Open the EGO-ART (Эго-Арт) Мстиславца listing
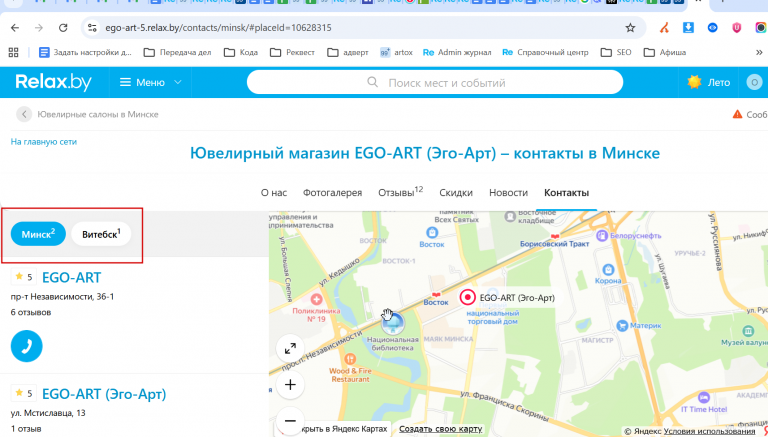Screen dimensions: 768x437 click(x=104, y=394)
